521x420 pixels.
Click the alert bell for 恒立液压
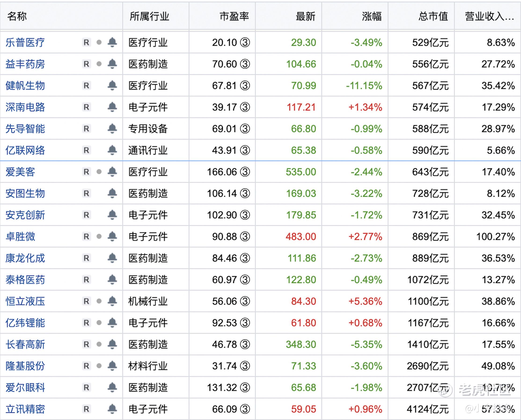point(112,301)
